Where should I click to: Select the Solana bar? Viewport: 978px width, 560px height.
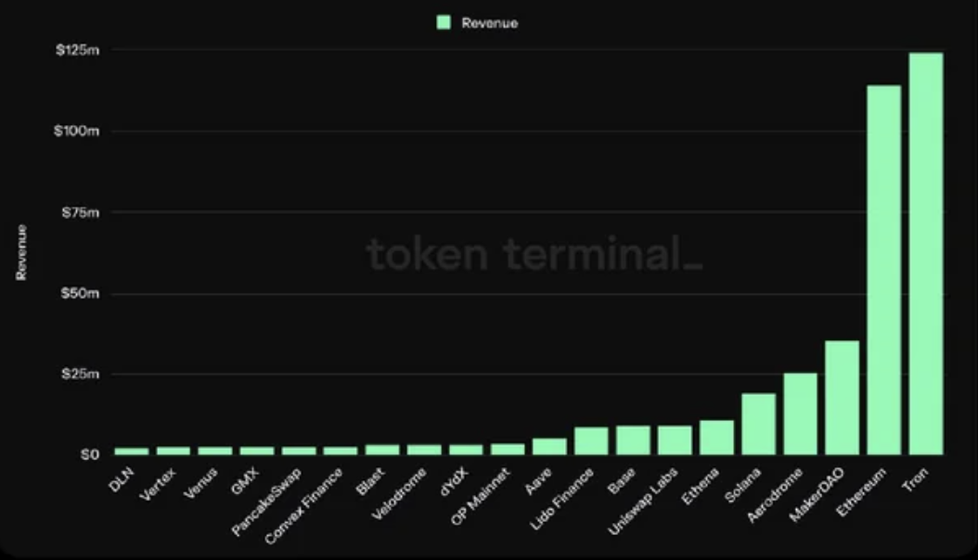758,425
